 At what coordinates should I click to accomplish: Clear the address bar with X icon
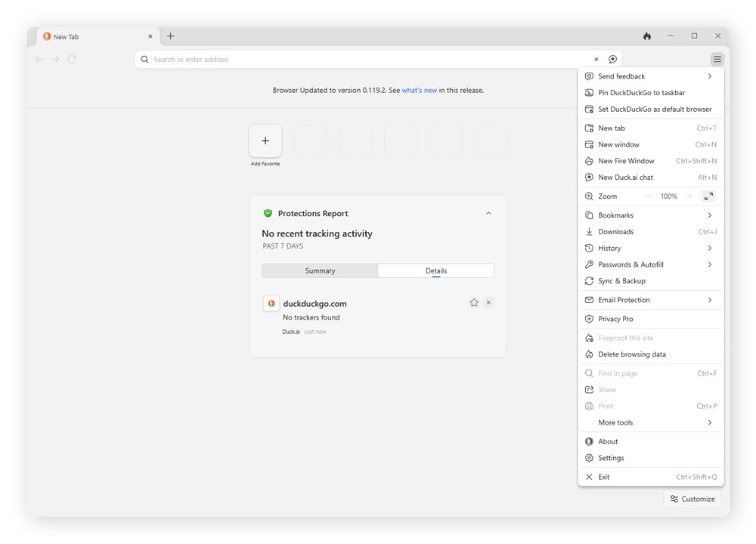pos(596,59)
